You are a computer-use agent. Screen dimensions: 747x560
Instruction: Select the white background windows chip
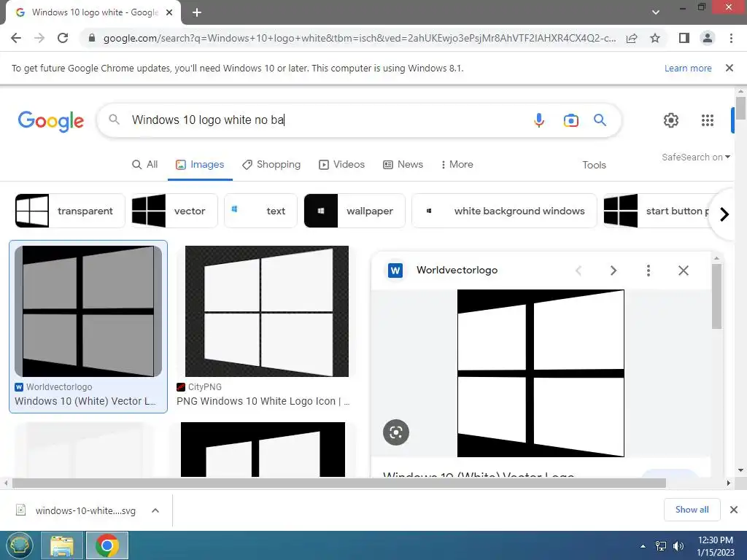(504, 211)
